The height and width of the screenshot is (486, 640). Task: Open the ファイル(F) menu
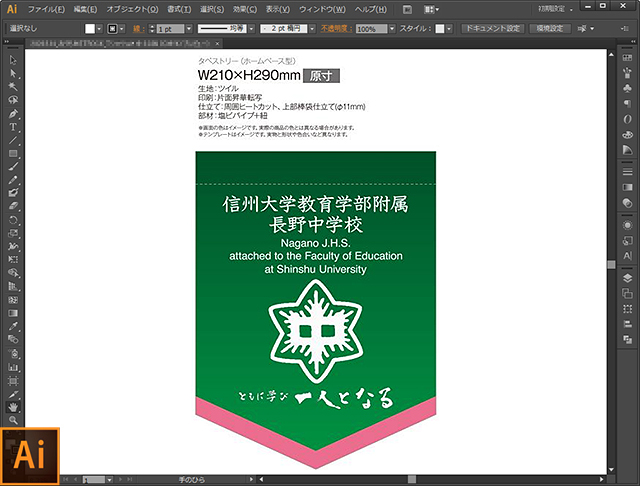pos(46,9)
